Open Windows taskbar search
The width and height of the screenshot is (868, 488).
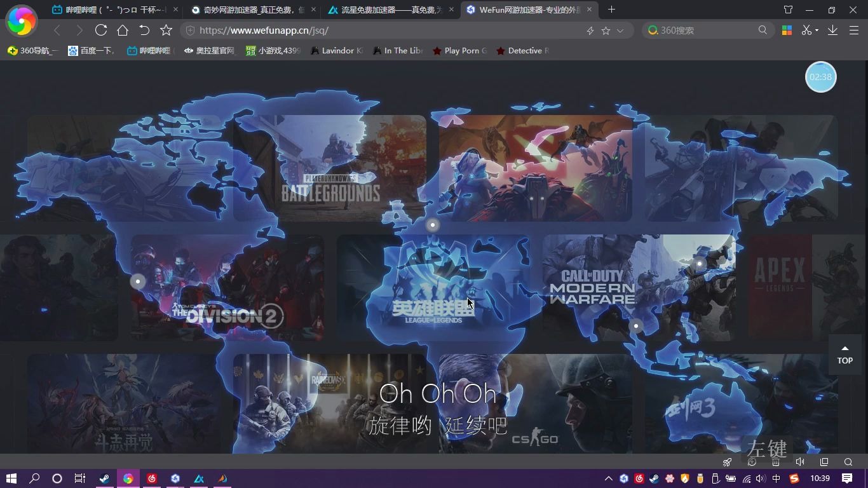coord(34,478)
